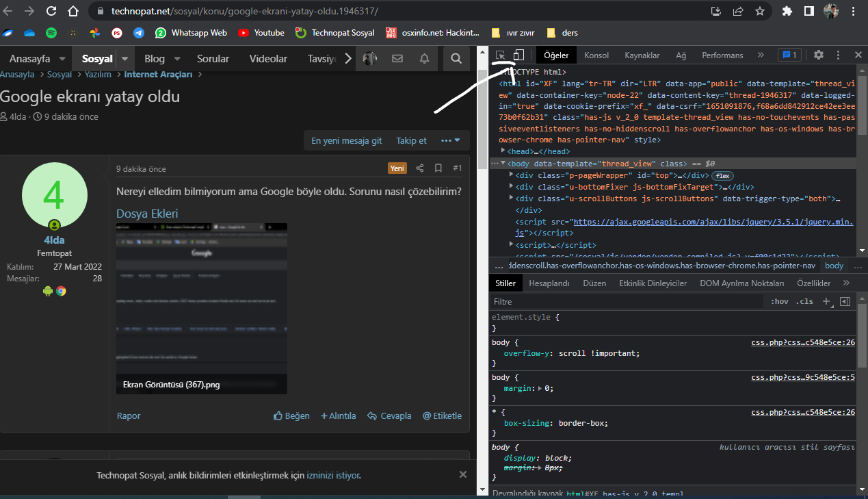The image size is (868, 499).
Task: Click the forum search magnifier icon
Action: click(456, 59)
